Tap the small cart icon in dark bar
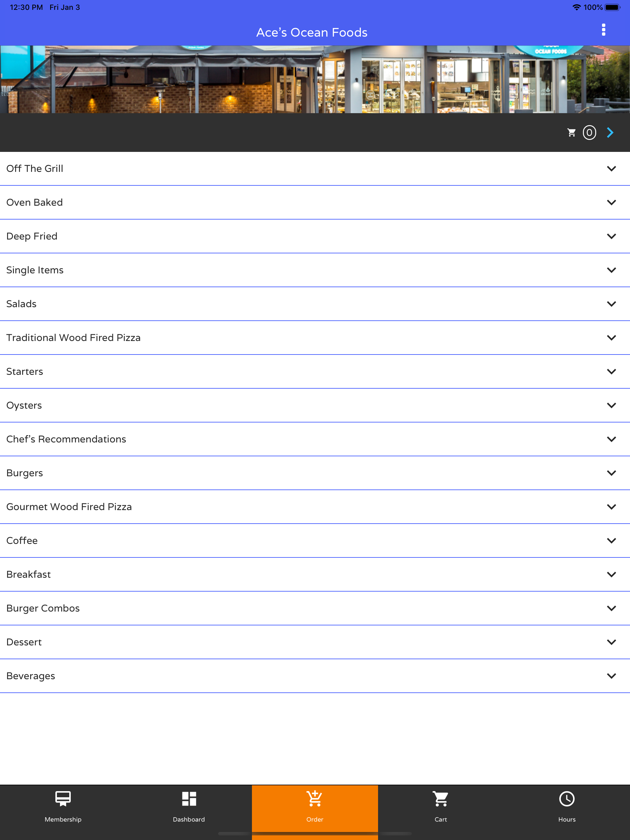630x840 pixels. (572, 133)
